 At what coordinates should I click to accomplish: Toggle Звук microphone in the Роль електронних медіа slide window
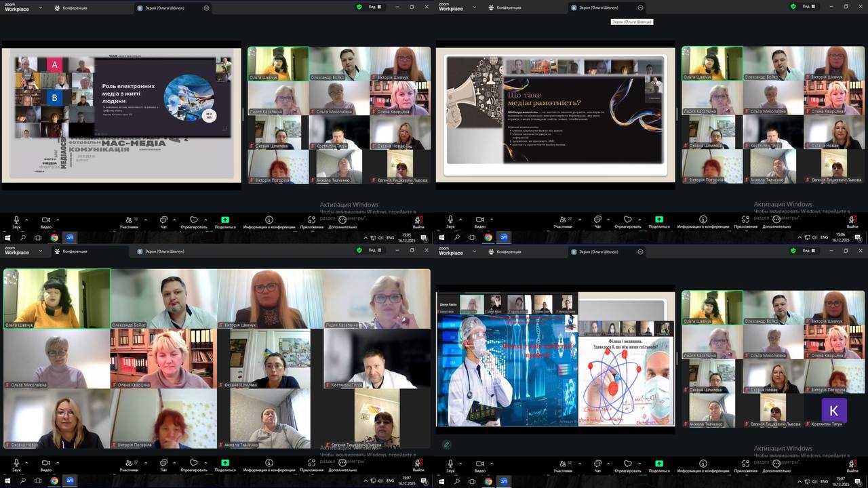(x=16, y=221)
